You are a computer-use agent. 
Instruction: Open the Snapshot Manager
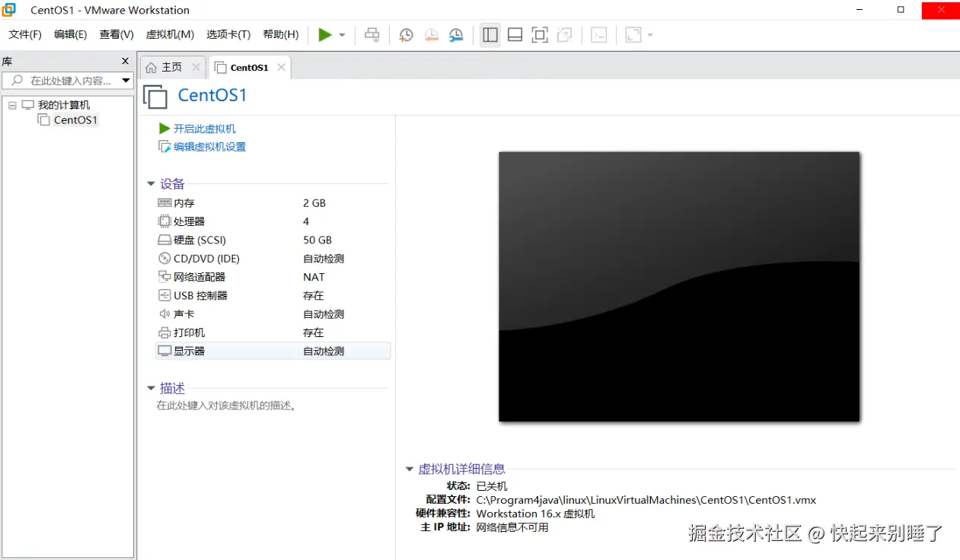(x=456, y=34)
